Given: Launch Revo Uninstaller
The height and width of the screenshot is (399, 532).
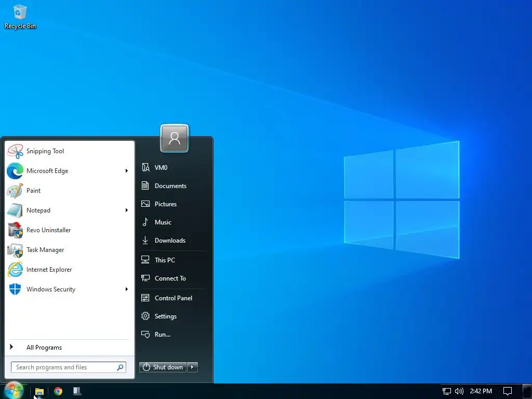Looking at the screenshot, I should tap(70, 230).
